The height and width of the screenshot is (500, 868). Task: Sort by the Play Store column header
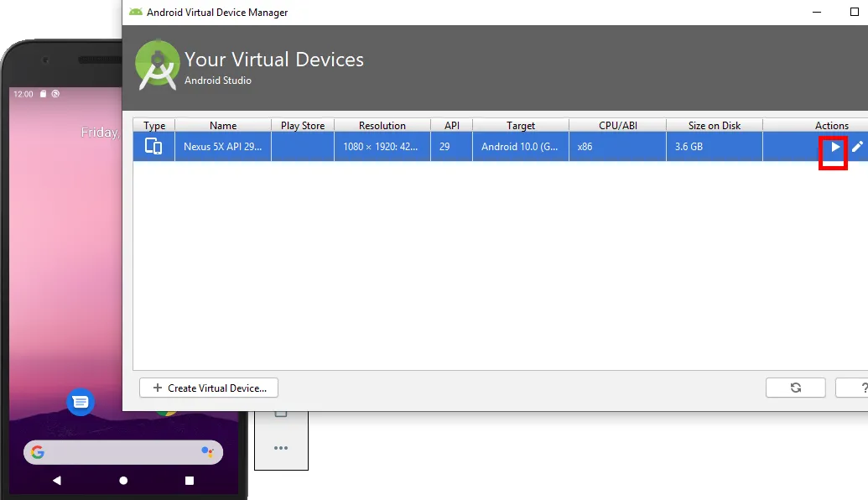point(303,125)
